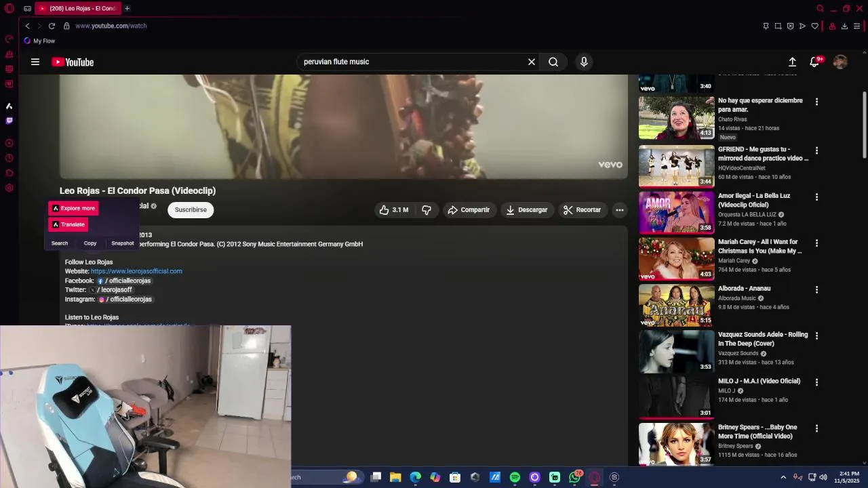Open the Instagram officialleorojas link
868x488 pixels.
[125, 299]
